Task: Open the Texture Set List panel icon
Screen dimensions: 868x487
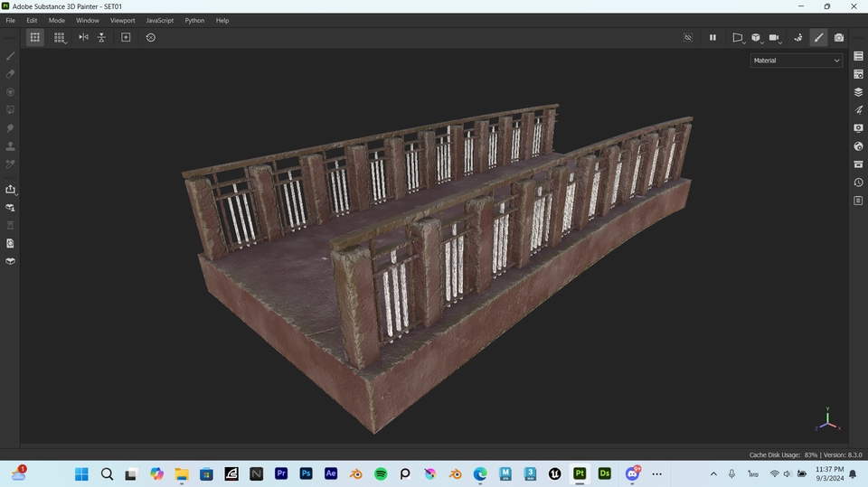Action: click(859, 56)
